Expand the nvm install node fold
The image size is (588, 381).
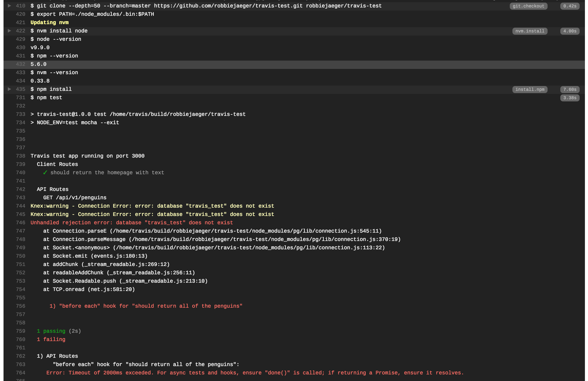(x=9, y=31)
